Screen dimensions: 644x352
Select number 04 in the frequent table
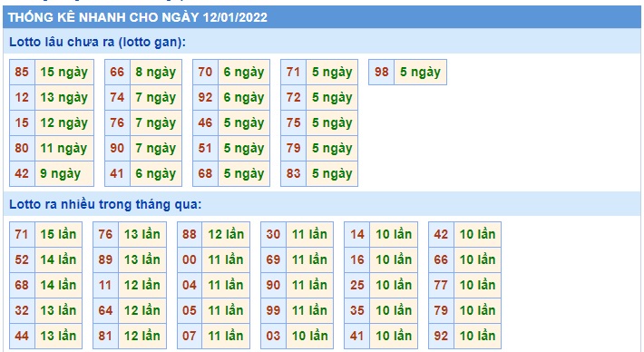tap(190, 285)
